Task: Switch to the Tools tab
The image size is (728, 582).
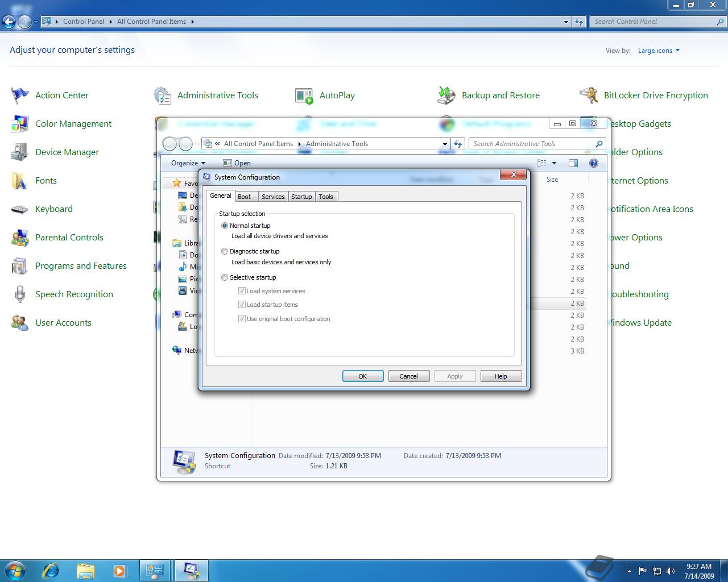Action: coord(326,197)
